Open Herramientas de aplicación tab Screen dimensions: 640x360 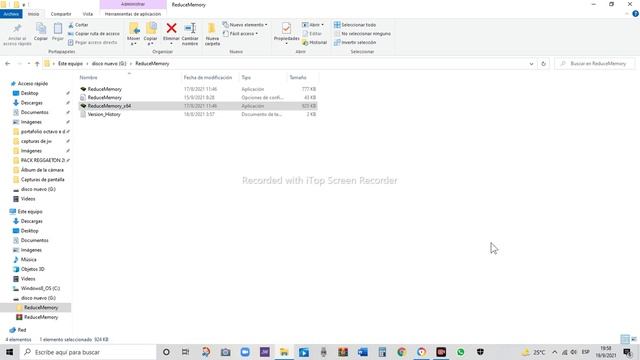click(133, 14)
